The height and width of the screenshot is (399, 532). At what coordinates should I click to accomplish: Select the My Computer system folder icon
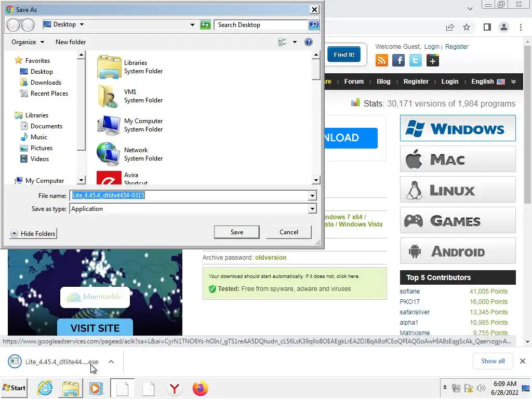[109, 125]
